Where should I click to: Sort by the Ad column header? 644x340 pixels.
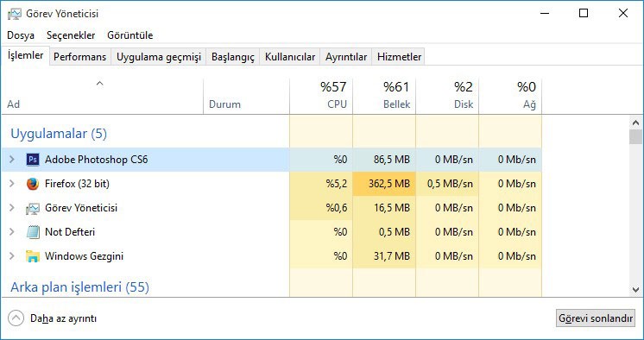click(x=102, y=96)
